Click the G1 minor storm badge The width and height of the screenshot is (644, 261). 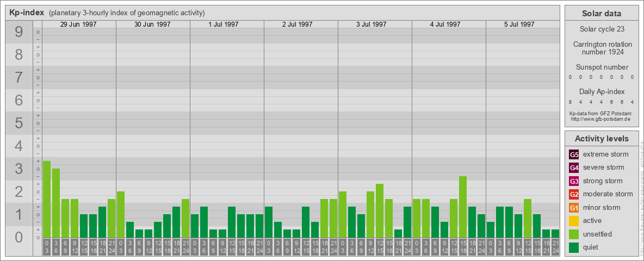[x=574, y=208]
